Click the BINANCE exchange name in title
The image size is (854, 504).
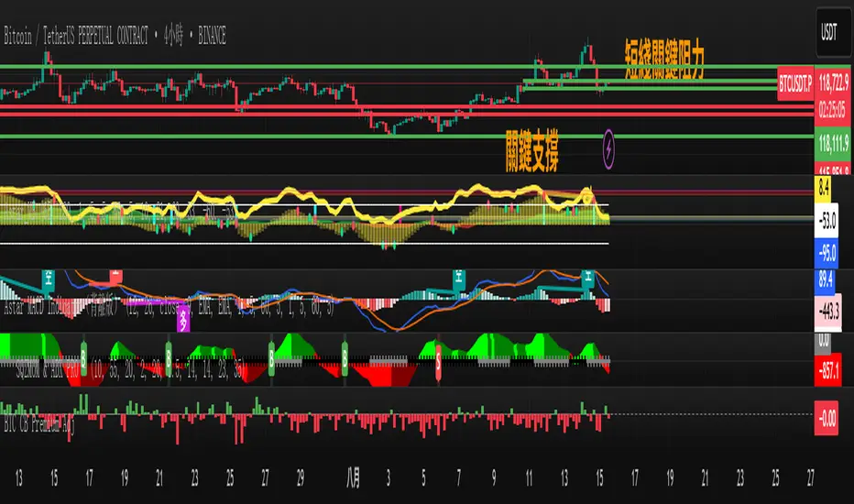pyautogui.click(x=212, y=37)
